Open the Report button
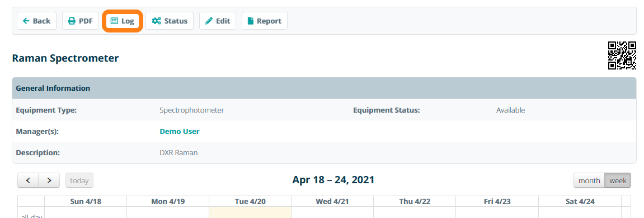 click(265, 21)
